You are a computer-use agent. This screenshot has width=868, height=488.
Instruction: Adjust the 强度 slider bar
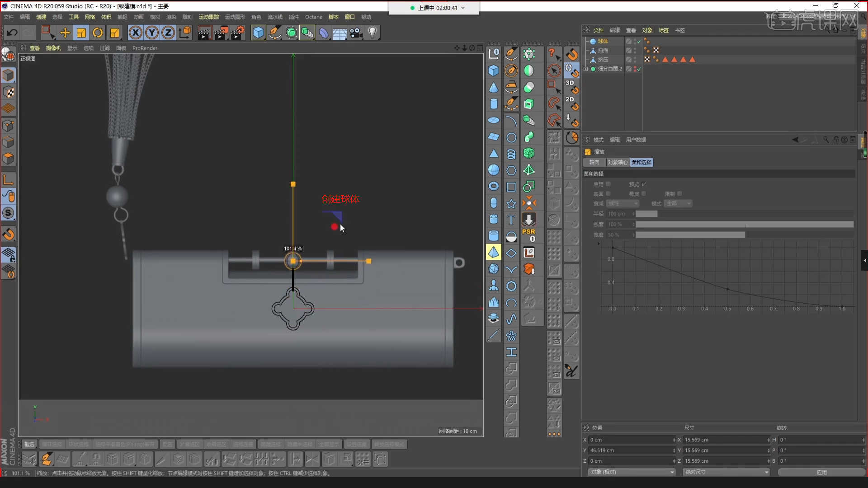[745, 224]
